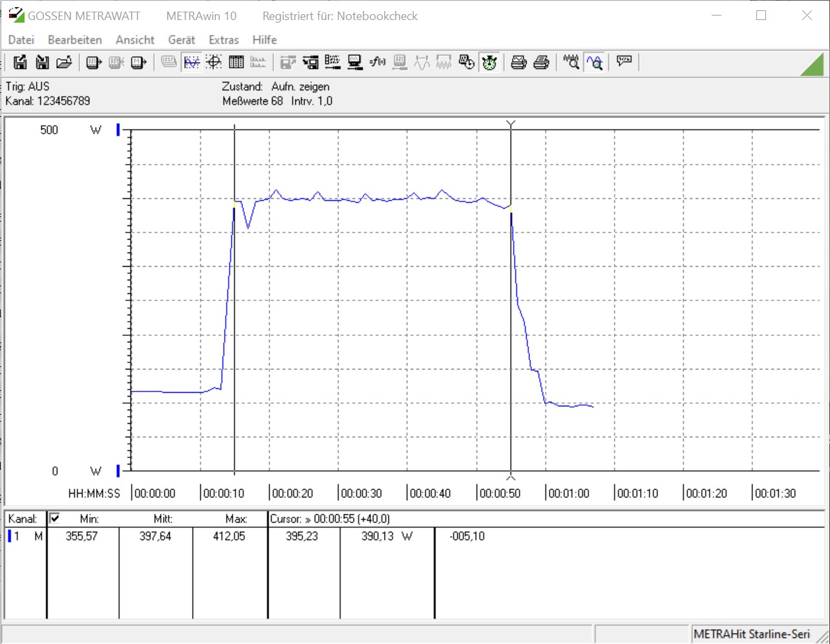
Task: Open the dotted list settings icon
Action: click(x=333, y=62)
